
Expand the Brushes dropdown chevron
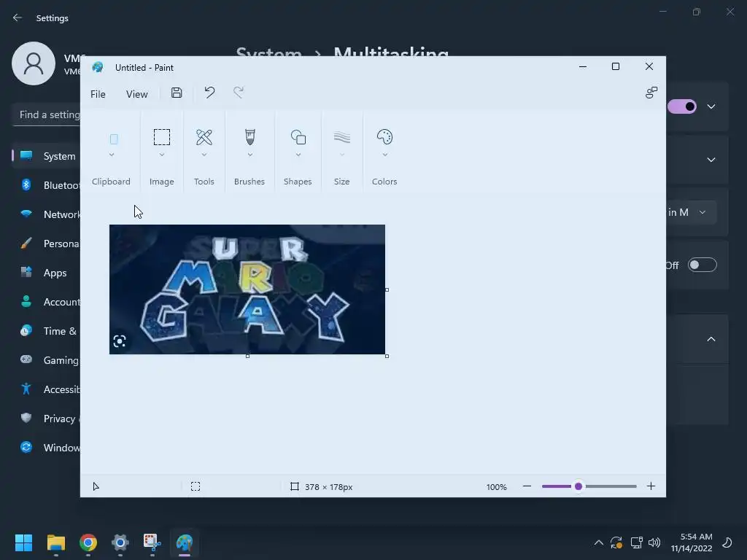coord(250,155)
